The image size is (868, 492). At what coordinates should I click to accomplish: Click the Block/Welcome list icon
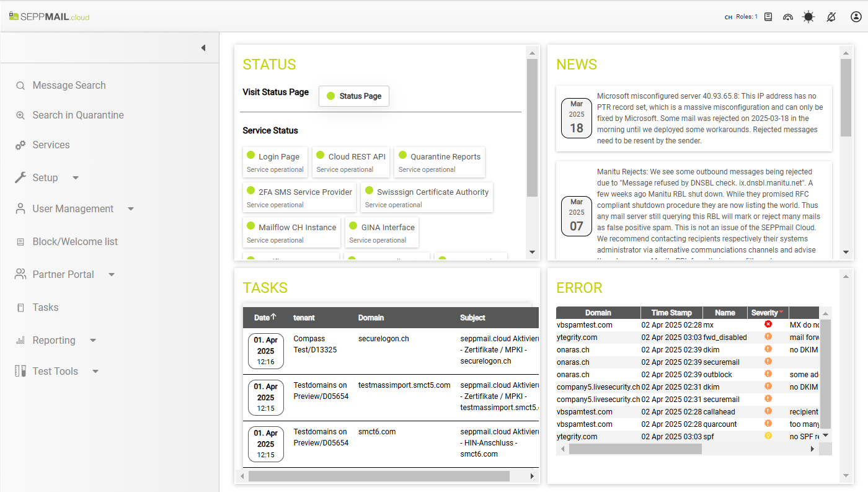point(20,242)
